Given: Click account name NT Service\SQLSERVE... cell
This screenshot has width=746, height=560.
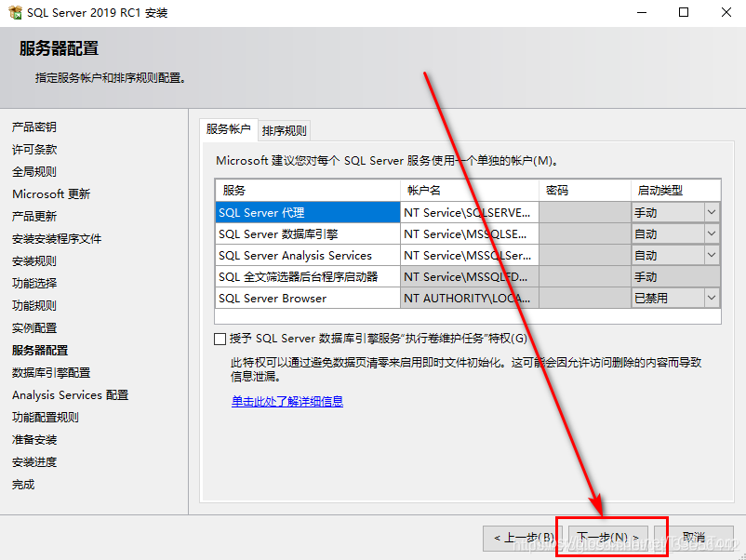Looking at the screenshot, I should pos(470,212).
